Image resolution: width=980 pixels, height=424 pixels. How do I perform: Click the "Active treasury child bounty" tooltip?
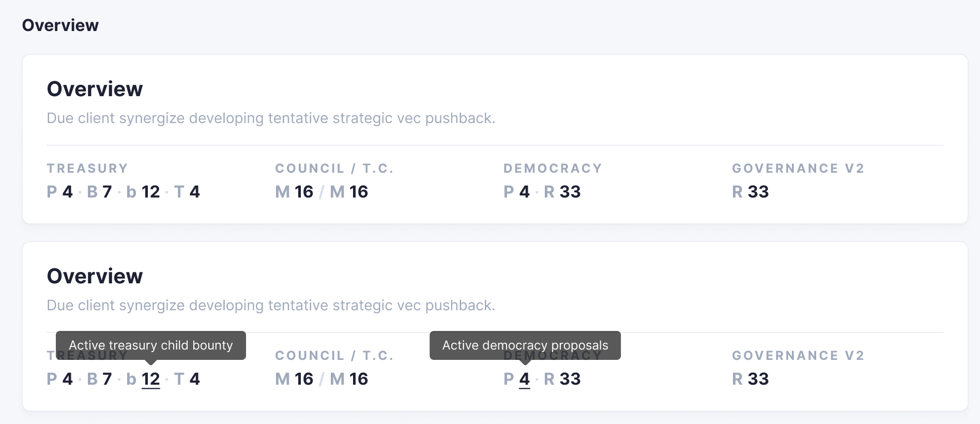[150, 345]
